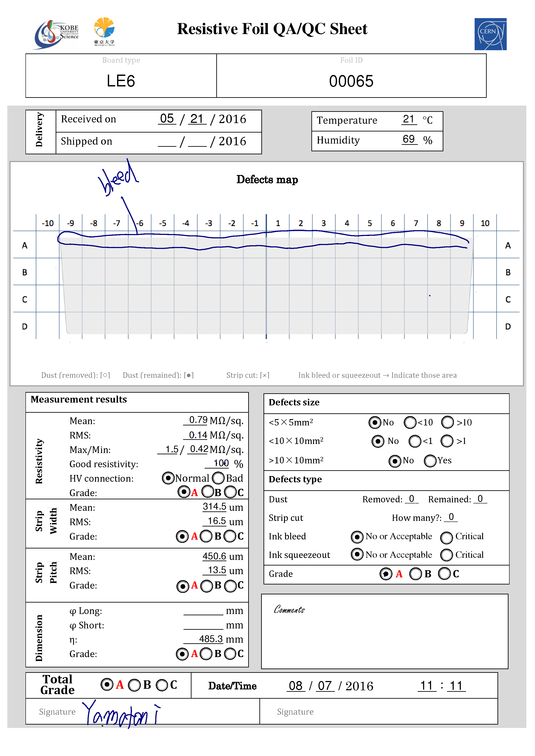Select Defects grade B
The width and height of the screenshot is (535, 756).
pyautogui.click(x=415, y=574)
